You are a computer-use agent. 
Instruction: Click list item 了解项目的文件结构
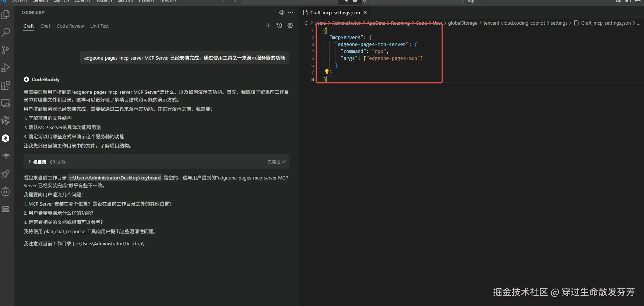[x=47, y=118]
